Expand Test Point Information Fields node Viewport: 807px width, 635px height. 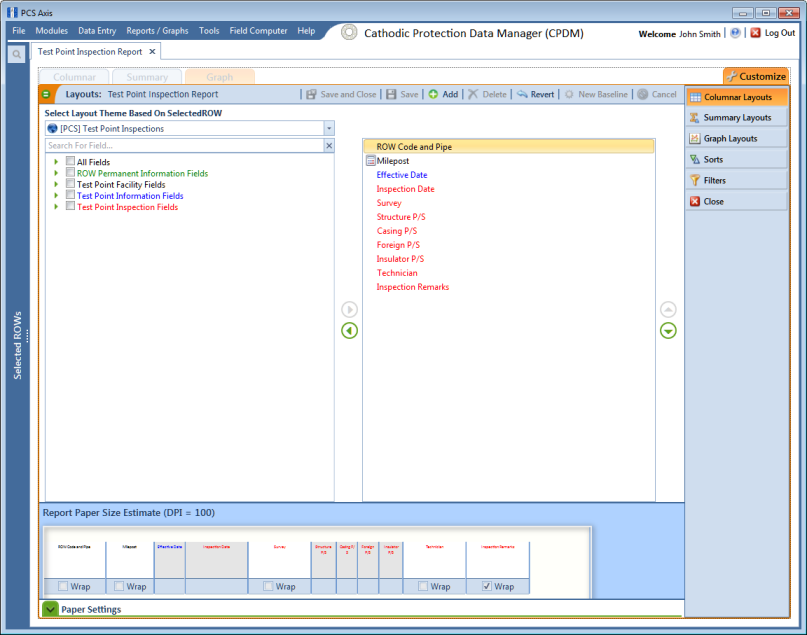point(56,196)
